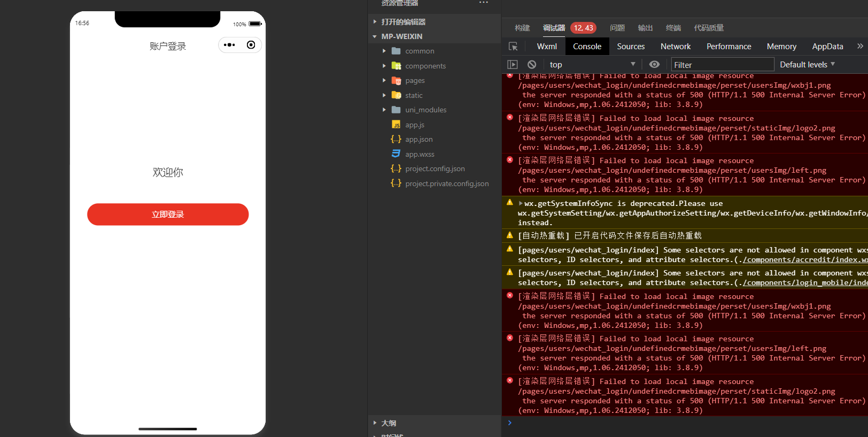Toggle the console sidebar panel icon
Viewport: 868px width, 437px height.
pos(513,65)
